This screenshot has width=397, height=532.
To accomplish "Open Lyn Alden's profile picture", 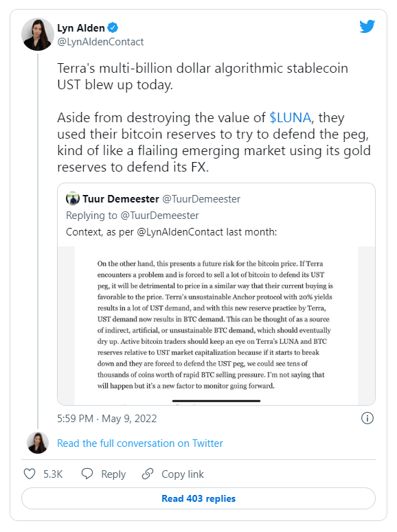I will point(38,34).
